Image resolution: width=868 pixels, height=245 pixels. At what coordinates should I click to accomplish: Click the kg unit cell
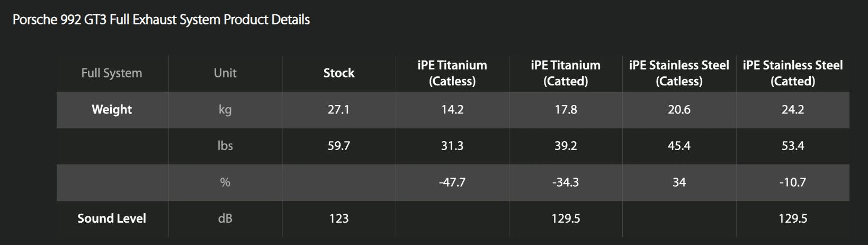225,110
